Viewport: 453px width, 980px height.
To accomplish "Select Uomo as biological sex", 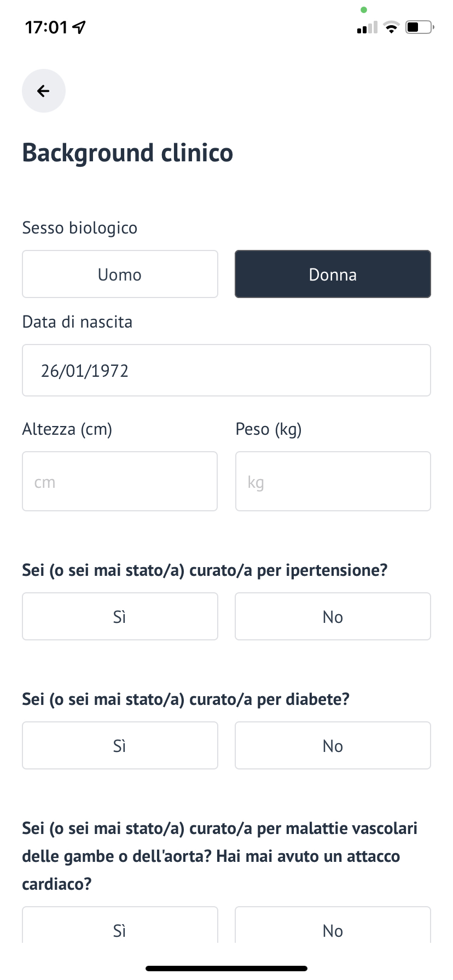I will pos(120,274).
